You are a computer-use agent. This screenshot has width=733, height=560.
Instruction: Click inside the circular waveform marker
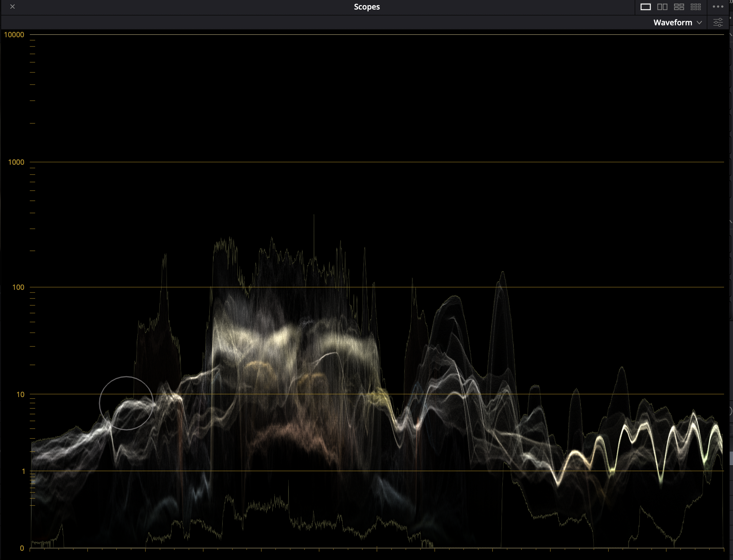(x=126, y=403)
